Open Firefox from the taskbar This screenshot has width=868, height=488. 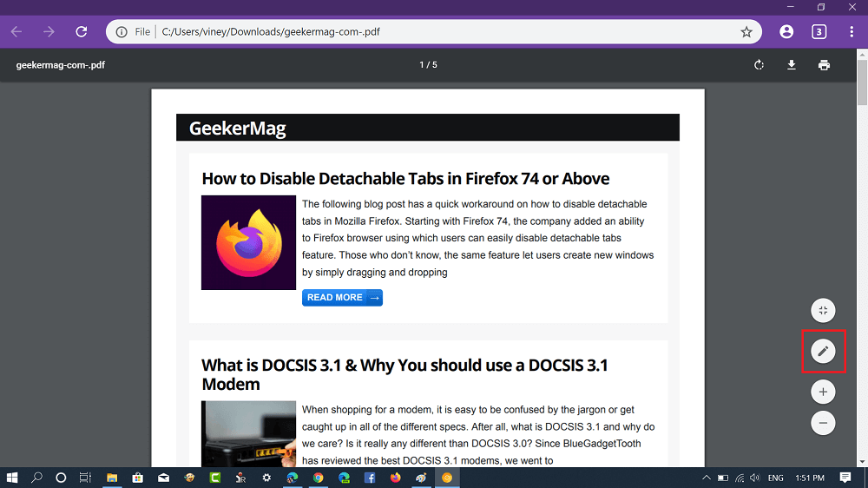(395, 478)
